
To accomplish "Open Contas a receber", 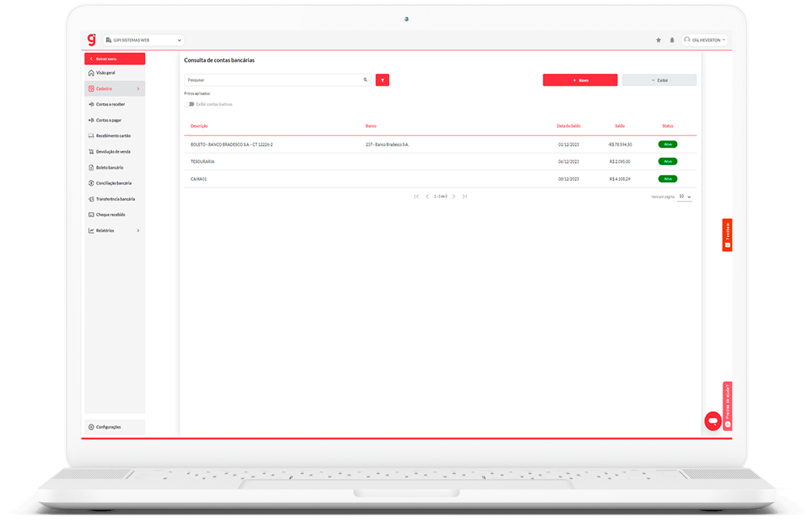I will [x=115, y=105].
